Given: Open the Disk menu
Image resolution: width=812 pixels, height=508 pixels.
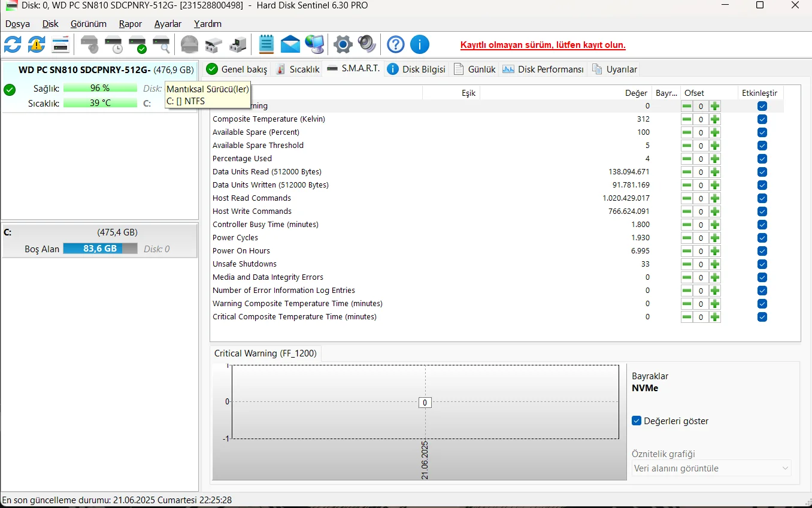Looking at the screenshot, I should pos(50,24).
